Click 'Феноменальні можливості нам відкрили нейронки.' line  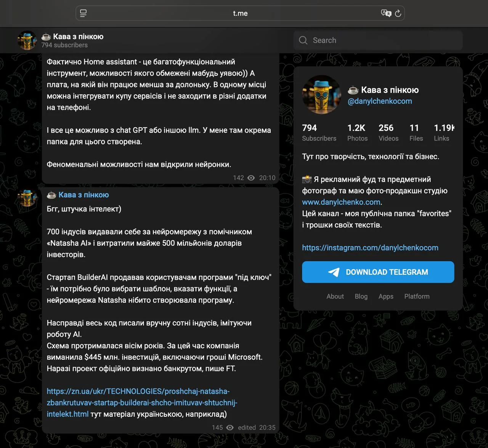[x=139, y=165]
